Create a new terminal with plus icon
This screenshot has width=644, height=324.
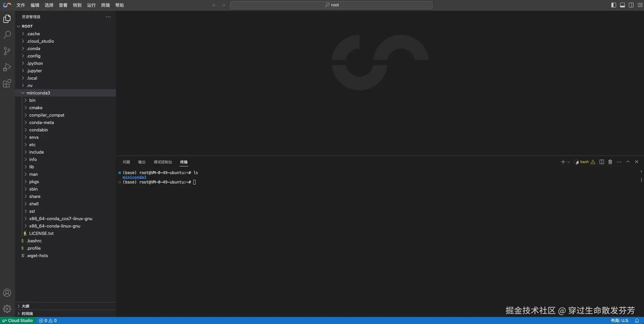pyautogui.click(x=563, y=162)
